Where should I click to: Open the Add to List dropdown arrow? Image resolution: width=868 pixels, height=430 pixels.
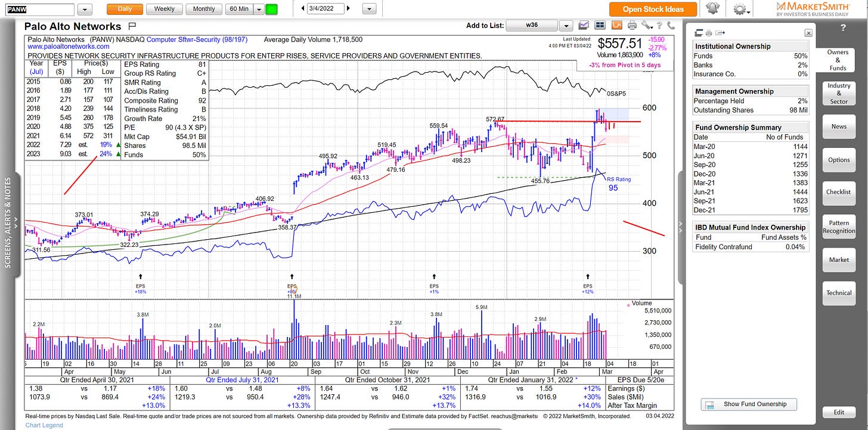click(566, 26)
